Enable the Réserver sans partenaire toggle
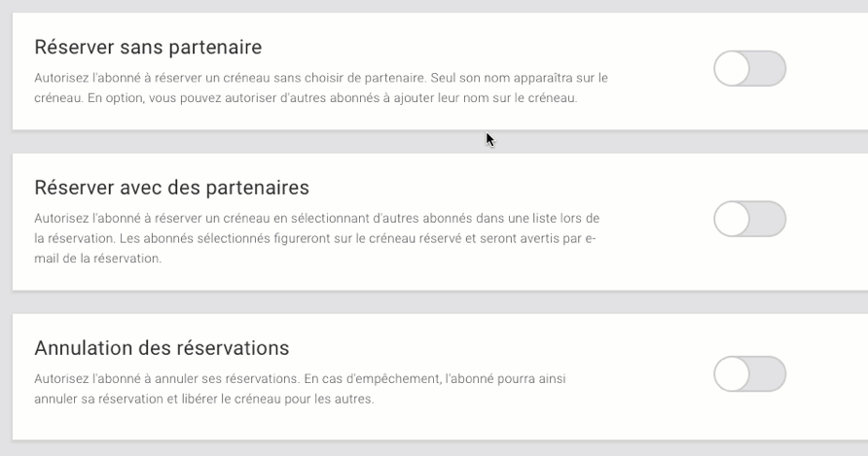Viewport: 868px width, 456px height. point(749,69)
